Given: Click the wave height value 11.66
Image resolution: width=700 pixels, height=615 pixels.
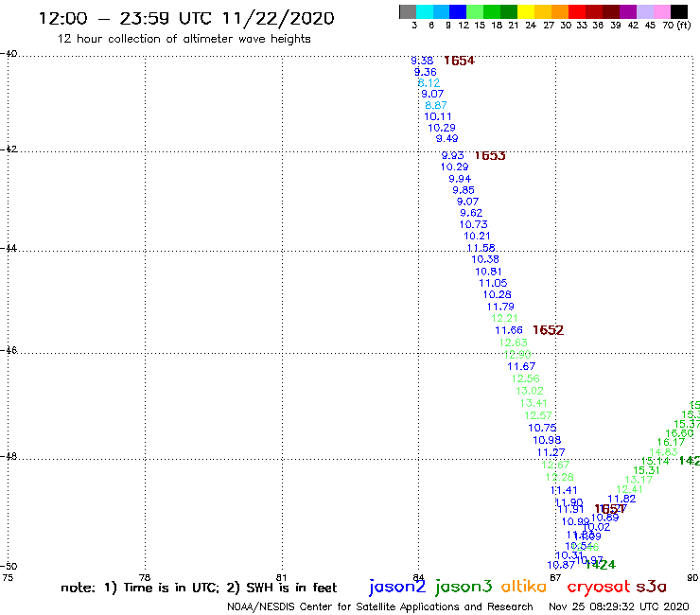Looking at the screenshot, I should click(x=509, y=330).
